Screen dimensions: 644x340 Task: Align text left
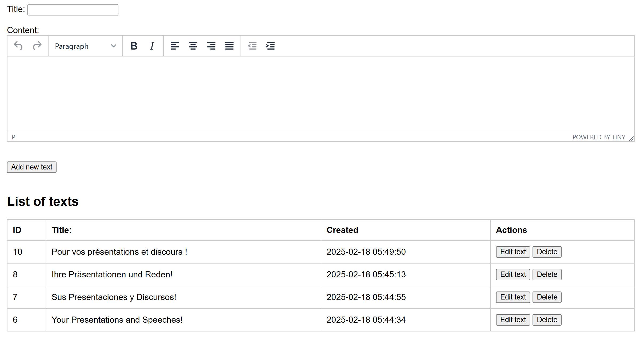pos(175,46)
